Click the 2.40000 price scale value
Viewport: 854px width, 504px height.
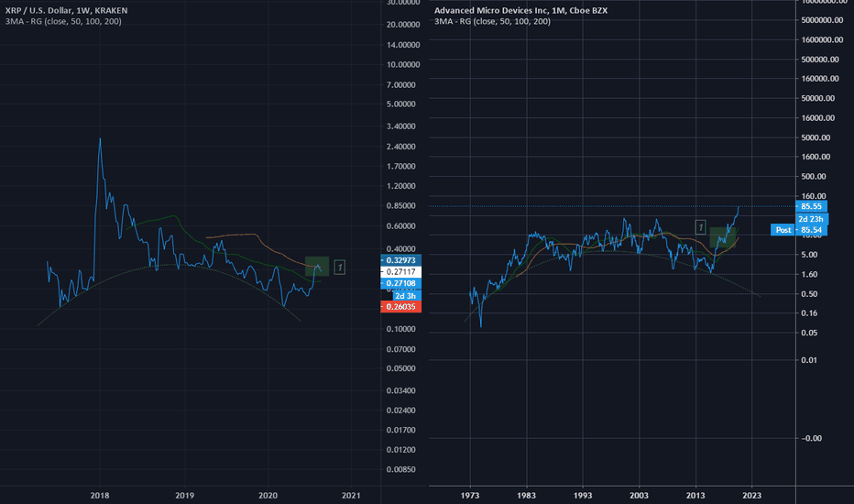(x=401, y=147)
